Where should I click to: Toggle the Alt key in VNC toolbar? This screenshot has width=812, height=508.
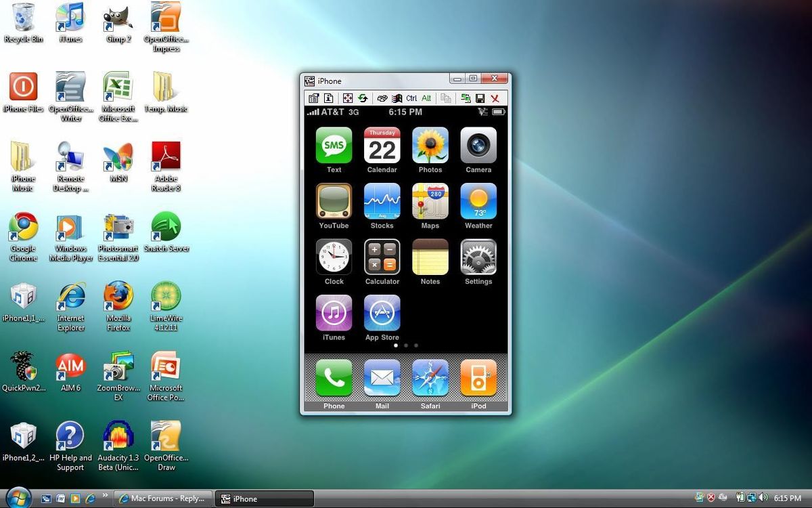coord(426,98)
